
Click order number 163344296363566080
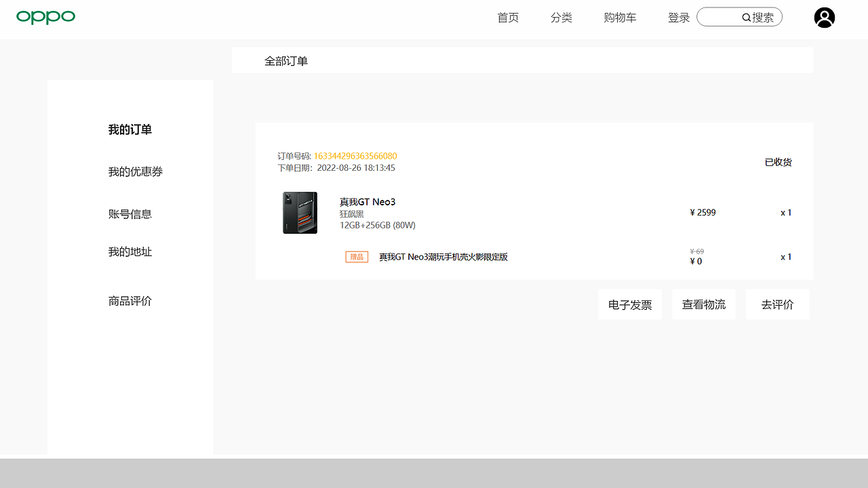(355, 157)
